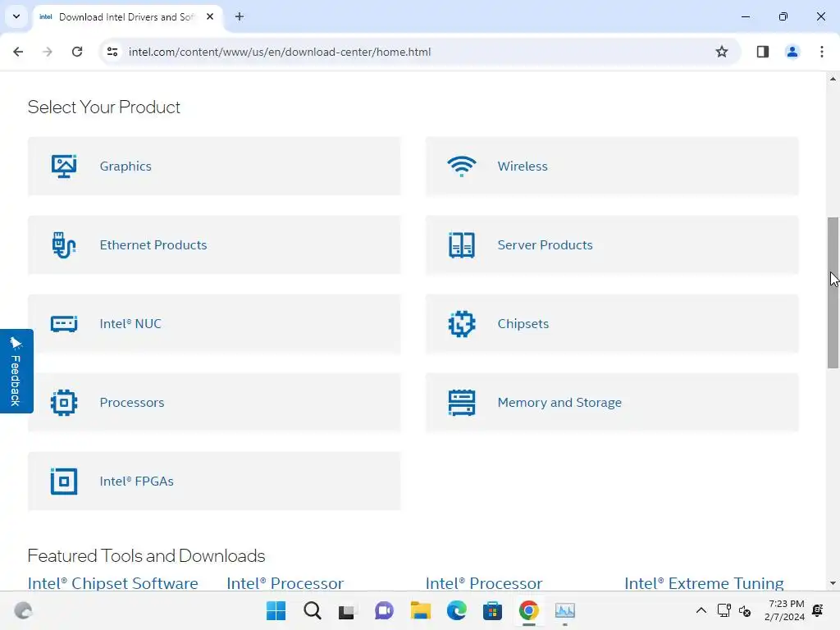Open Memory and Storage category
Viewport: 840px width, 630px height.
coord(612,402)
